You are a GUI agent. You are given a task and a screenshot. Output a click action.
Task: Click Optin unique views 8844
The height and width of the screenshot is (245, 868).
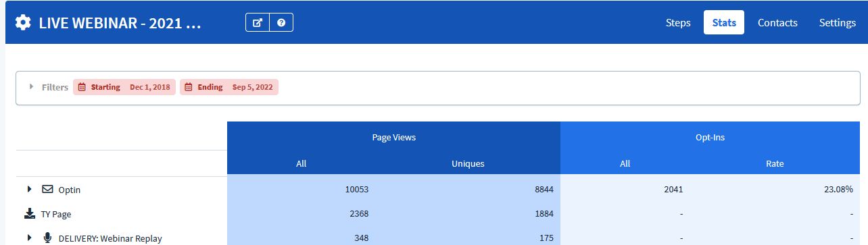click(544, 190)
